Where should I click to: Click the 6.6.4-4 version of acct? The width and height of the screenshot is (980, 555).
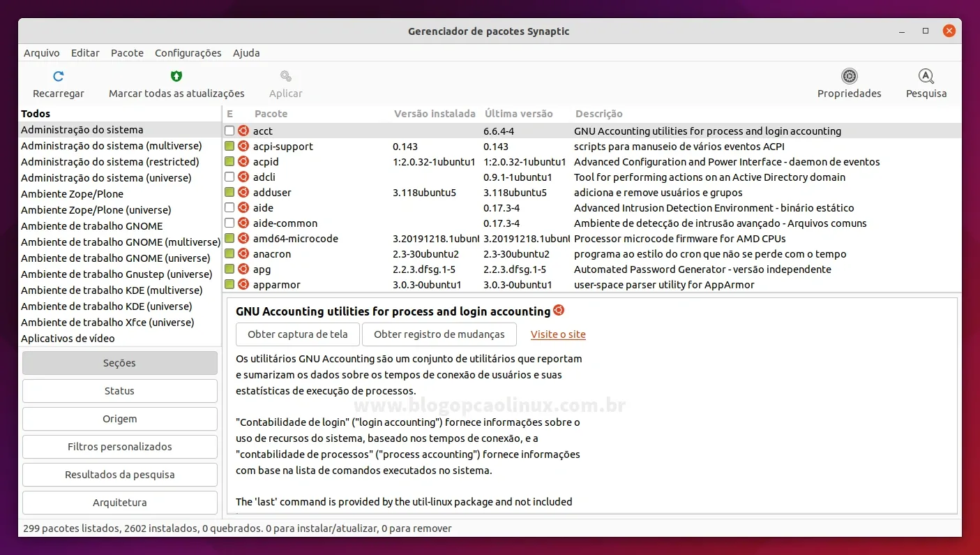[499, 131]
